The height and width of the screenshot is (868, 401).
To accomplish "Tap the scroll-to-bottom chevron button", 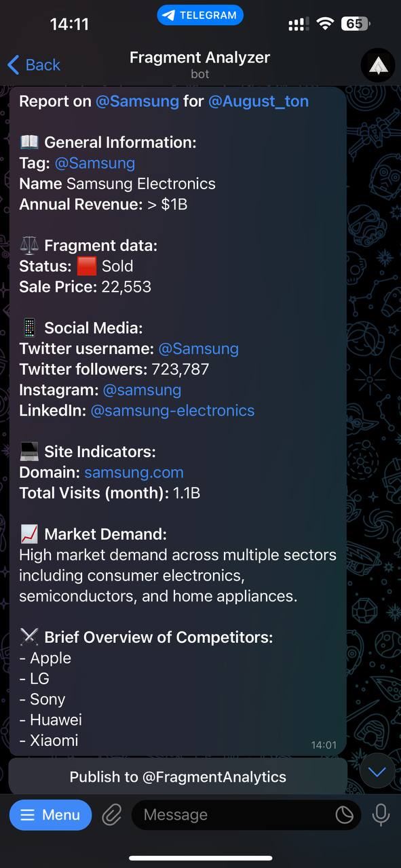I will pos(377,772).
